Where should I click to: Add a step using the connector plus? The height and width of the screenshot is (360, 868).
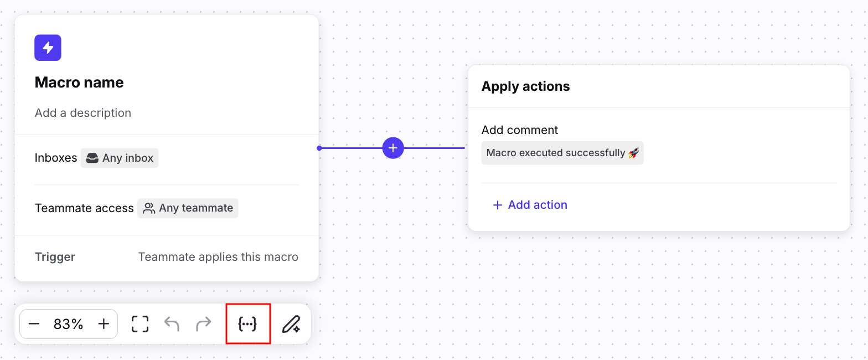point(393,148)
